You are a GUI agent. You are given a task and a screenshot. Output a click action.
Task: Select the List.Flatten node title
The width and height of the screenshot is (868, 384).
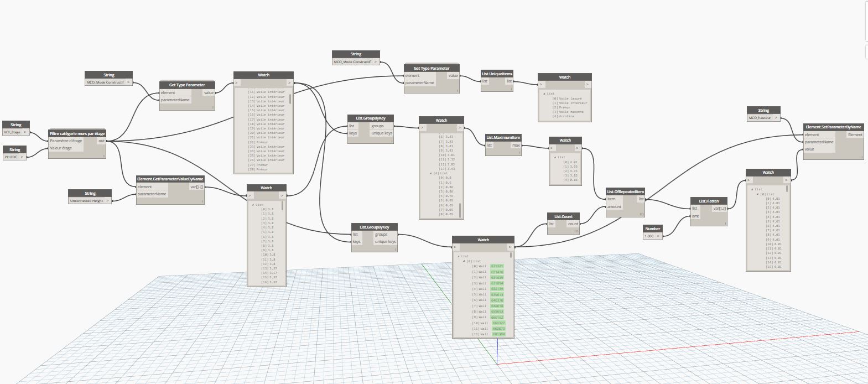(x=708, y=201)
